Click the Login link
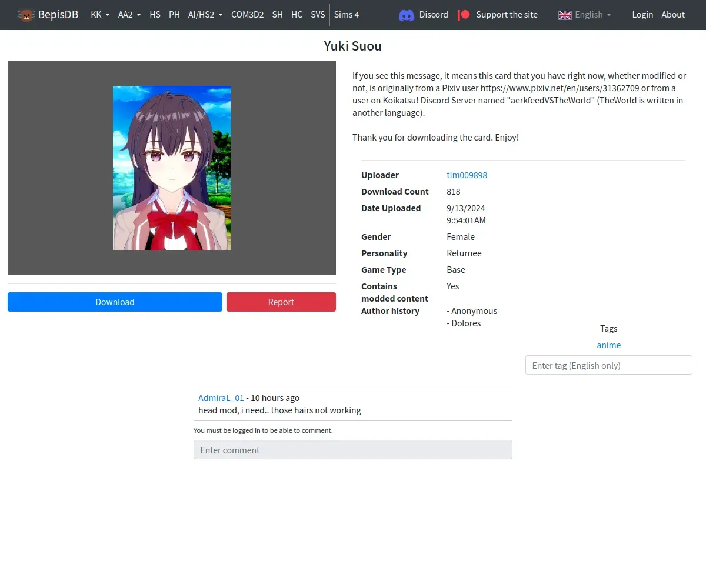Screen dimensions: 706x588 pos(642,15)
